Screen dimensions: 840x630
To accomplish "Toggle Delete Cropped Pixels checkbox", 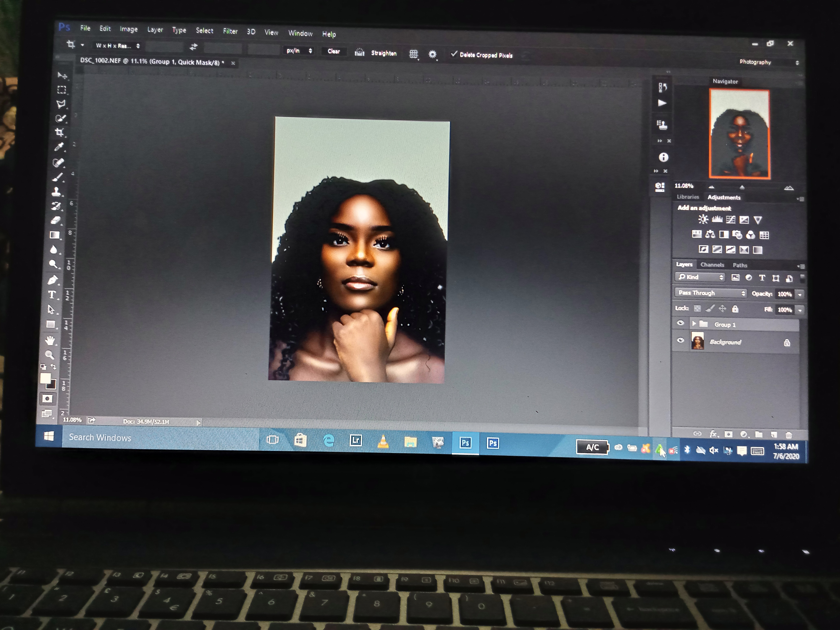I will [x=454, y=54].
